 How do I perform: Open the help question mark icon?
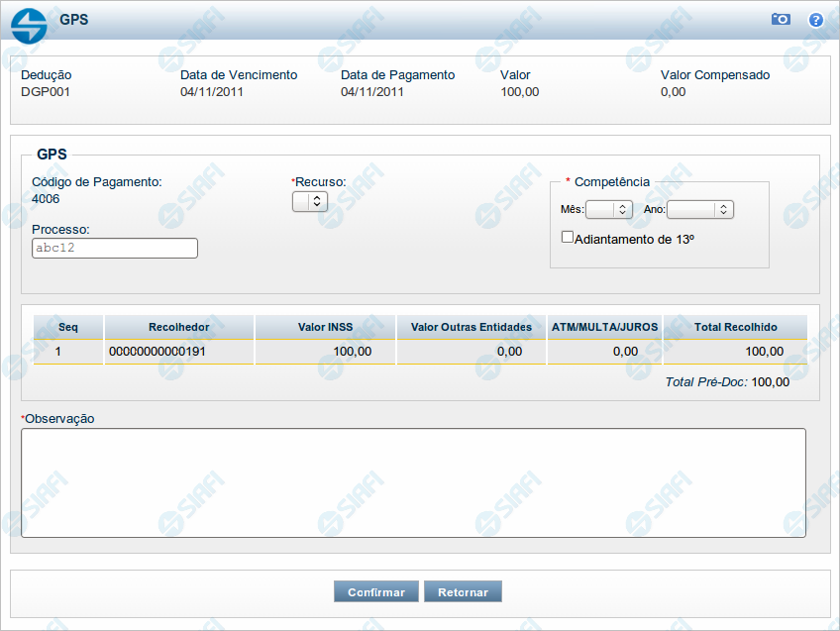816,19
